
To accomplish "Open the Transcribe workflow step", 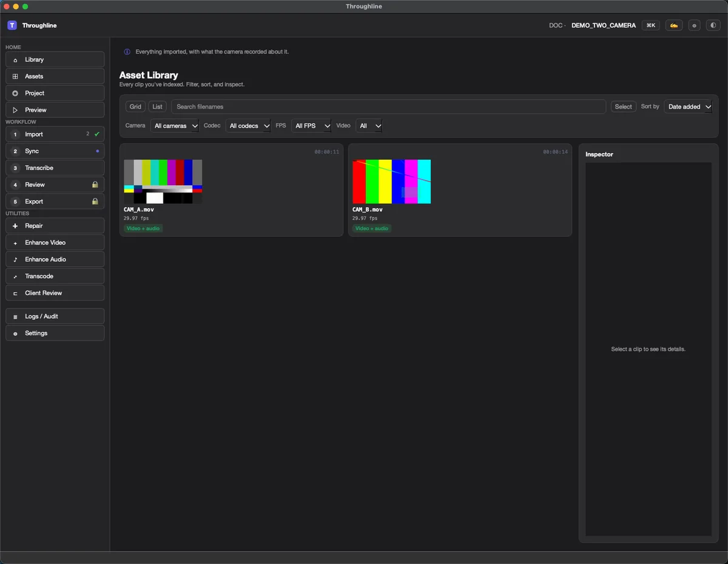I will (55, 168).
